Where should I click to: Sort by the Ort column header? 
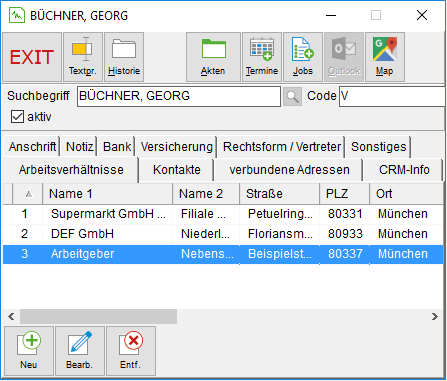click(406, 194)
